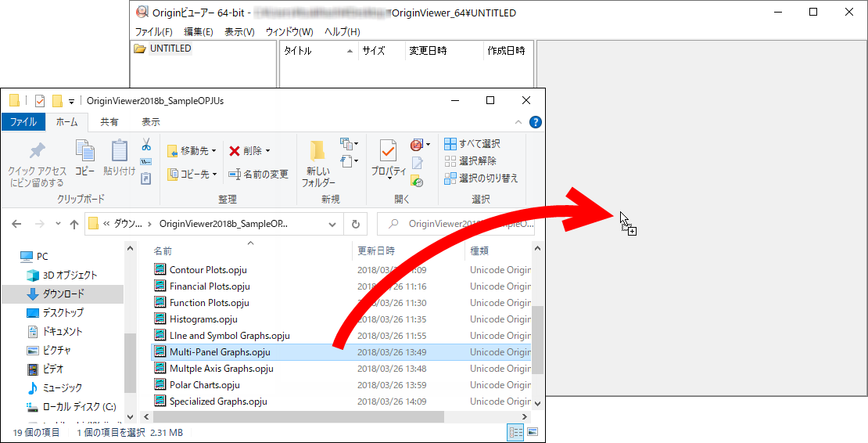868x443 pixels.
Task: Click the scissors Cut icon
Action: (x=146, y=145)
